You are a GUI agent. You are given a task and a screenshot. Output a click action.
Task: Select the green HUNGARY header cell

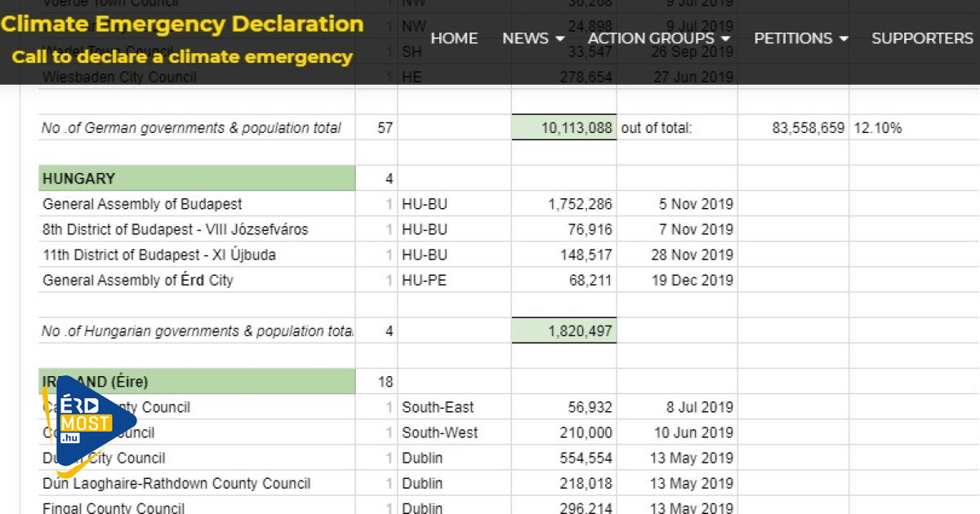click(x=197, y=179)
